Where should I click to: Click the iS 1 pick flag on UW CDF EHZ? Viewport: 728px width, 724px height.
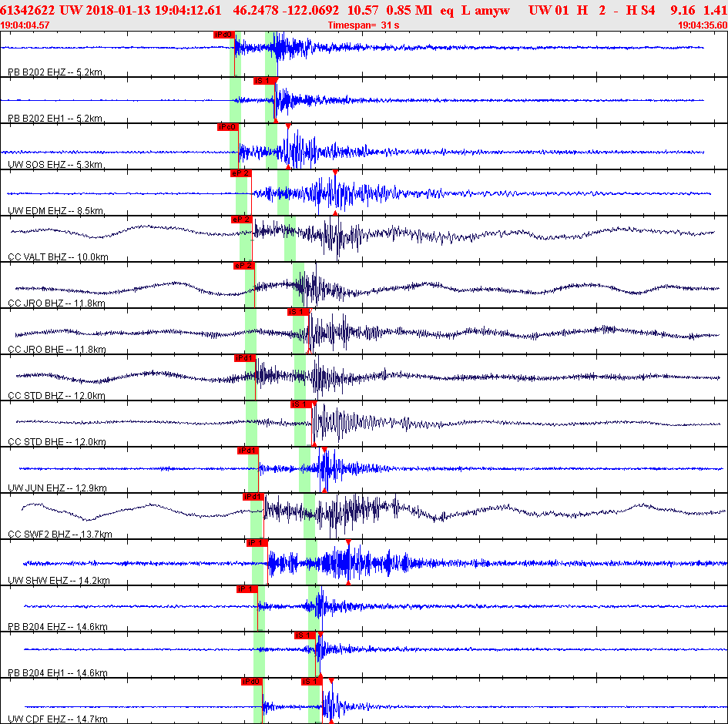click(311, 682)
